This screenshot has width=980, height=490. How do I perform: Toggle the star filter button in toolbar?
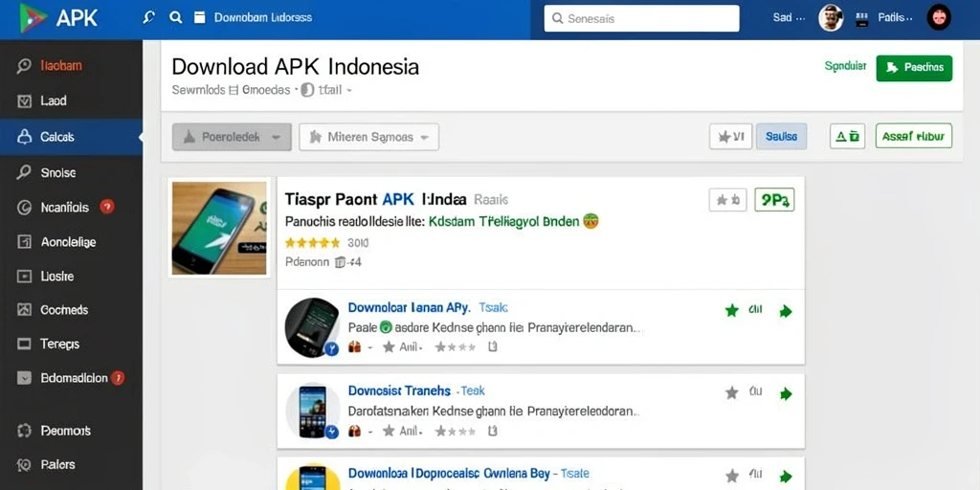[x=730, y=136]
